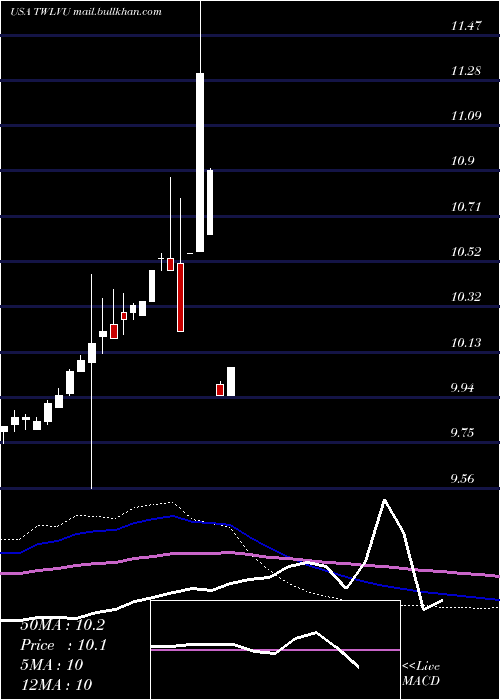
Task: Click the 11.28 price axis label
Action: click(x=466, y=71)
